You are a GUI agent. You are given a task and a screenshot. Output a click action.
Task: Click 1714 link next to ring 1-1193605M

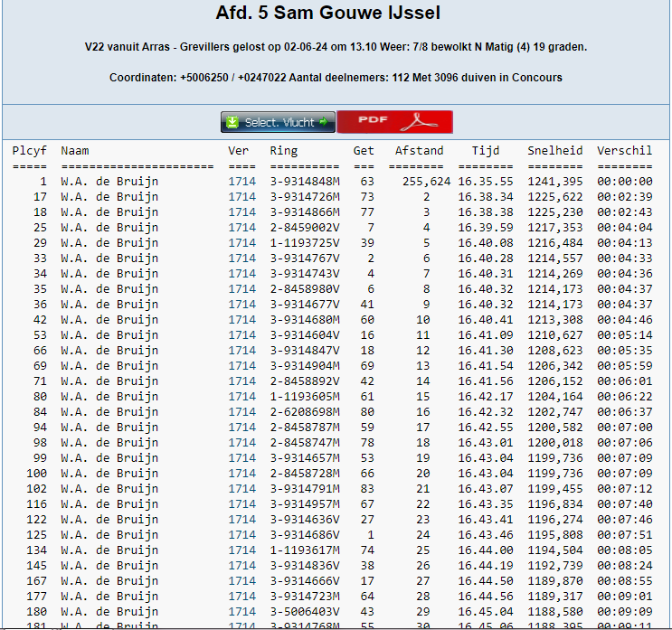click(x=241, y=397)
